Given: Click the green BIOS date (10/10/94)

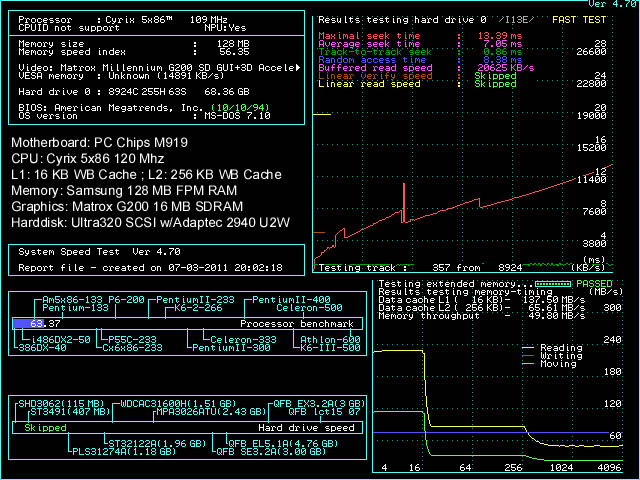Looking at the screenshot, I should point(240,108).
